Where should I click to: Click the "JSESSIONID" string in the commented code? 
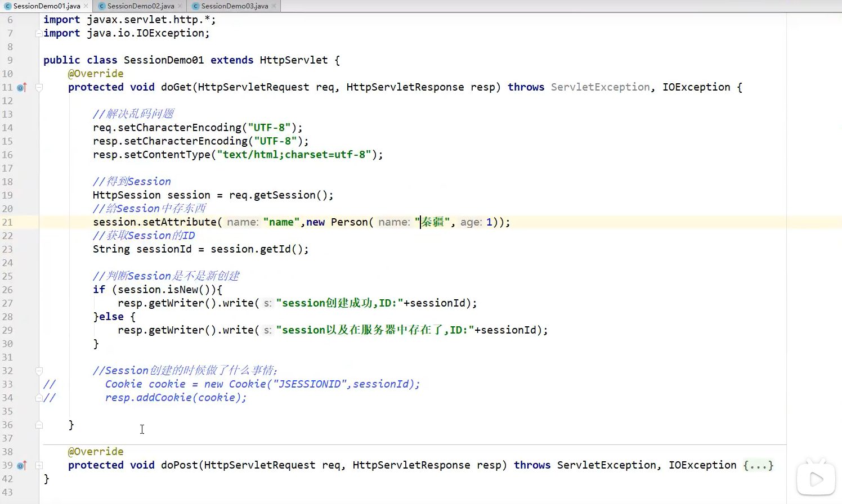point(310,384)
